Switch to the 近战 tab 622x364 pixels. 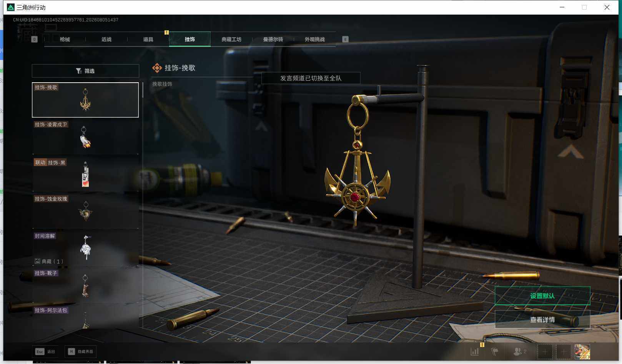tap(106, 39)
